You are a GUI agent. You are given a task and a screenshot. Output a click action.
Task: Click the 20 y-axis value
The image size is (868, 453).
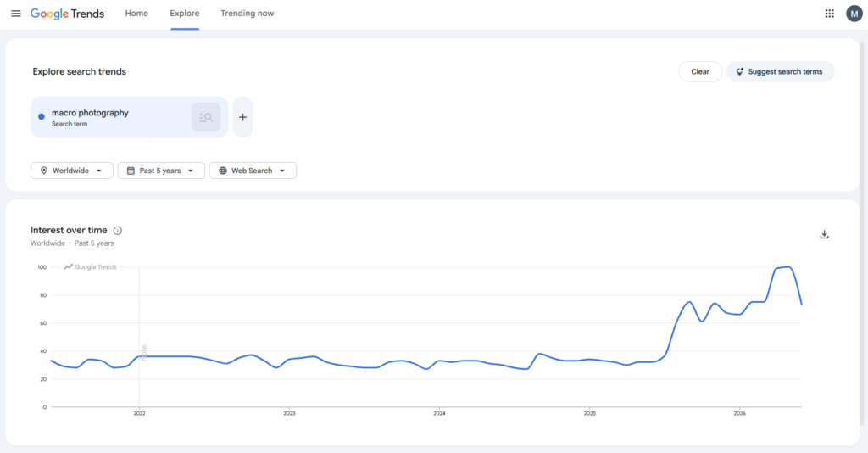coord(43,379)
